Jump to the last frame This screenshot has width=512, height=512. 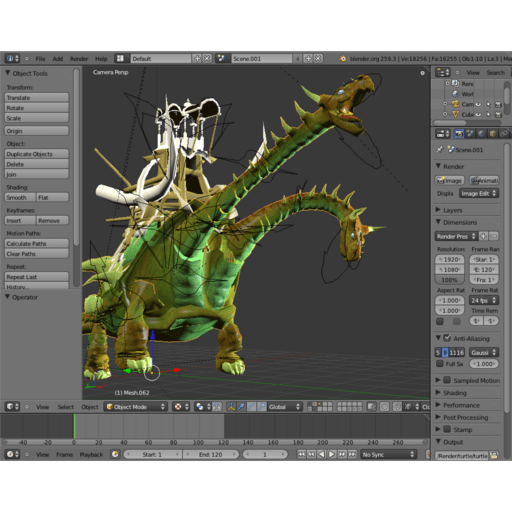coord(352,454)
